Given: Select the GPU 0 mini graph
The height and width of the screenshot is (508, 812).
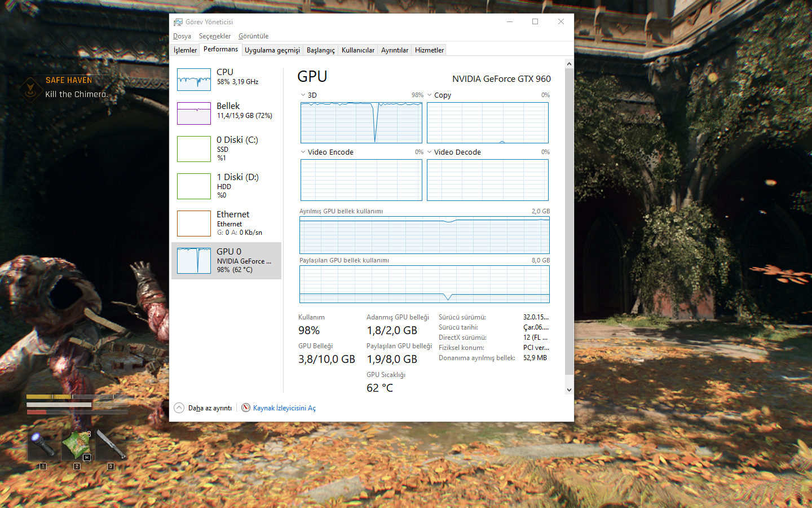Looking at the screenshot, I should 194,261.
